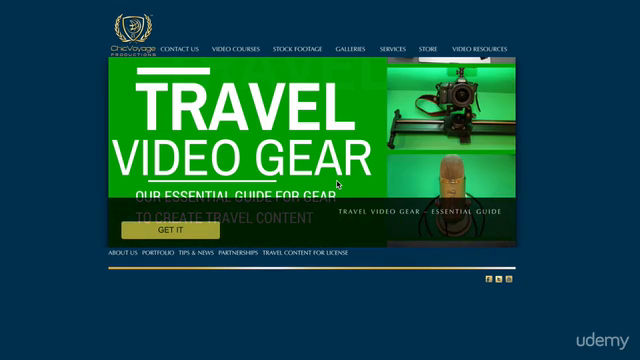
Task: Open the About Us footer link
Action: point(123,253)
